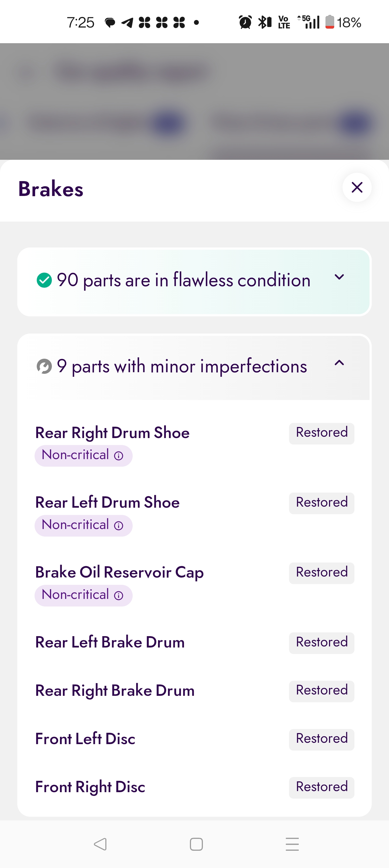Screen dimensions: 389x868
Task: Tap Restored badge for Front Left Disc
Action: (x=321, y=739)
